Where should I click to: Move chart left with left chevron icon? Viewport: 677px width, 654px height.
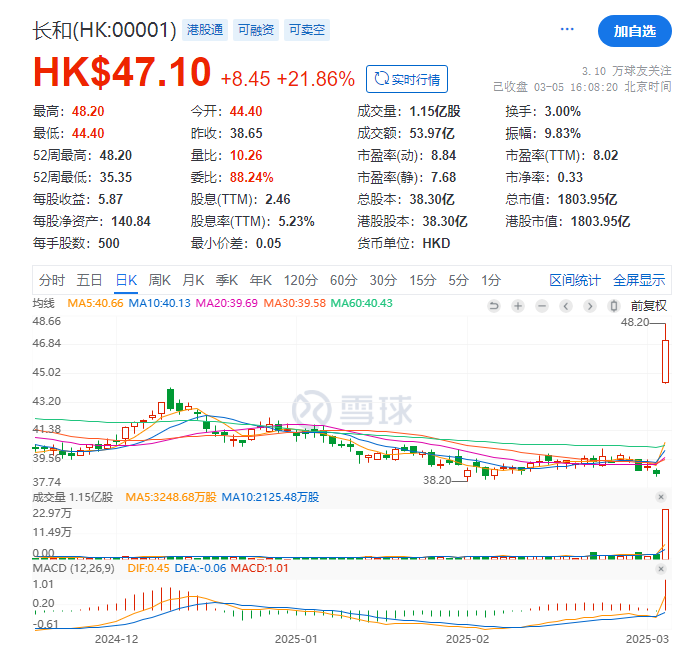tap(566, 306)
